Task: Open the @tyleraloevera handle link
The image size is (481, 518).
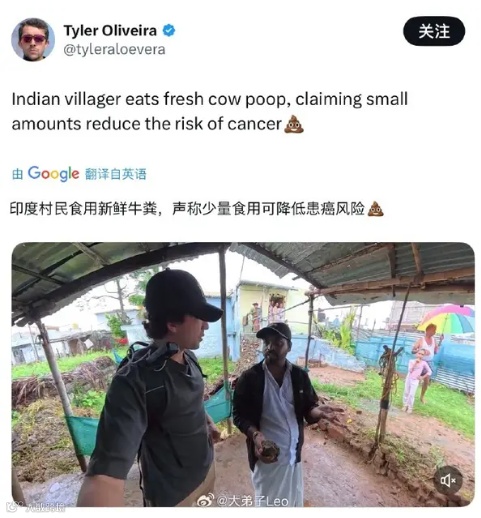Action: 114,50
